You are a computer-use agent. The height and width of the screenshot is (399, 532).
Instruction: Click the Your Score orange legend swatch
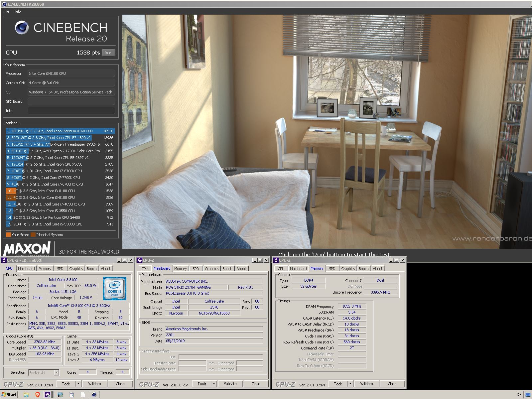click(x=8, y=234)
